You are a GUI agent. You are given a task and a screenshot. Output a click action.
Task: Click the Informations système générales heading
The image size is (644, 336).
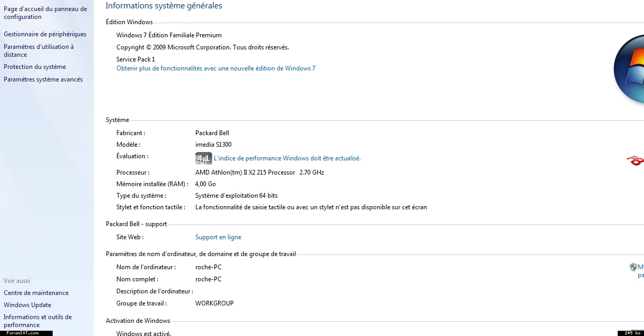coord(164,6)
